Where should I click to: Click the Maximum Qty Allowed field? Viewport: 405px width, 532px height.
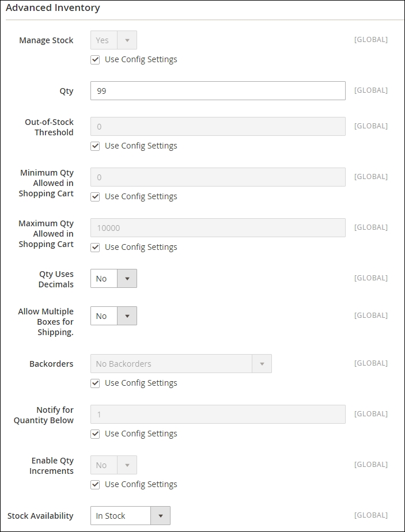pyautogui.click(x=218, y=228)
